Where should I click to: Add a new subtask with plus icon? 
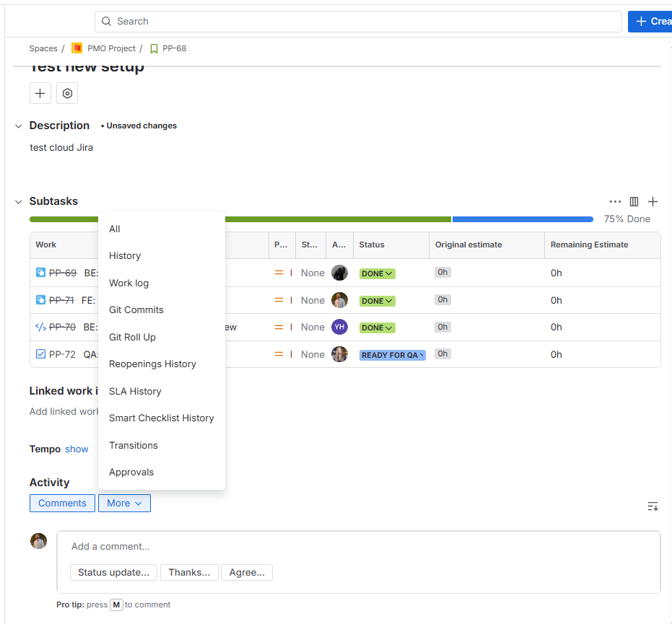(653, 201)
